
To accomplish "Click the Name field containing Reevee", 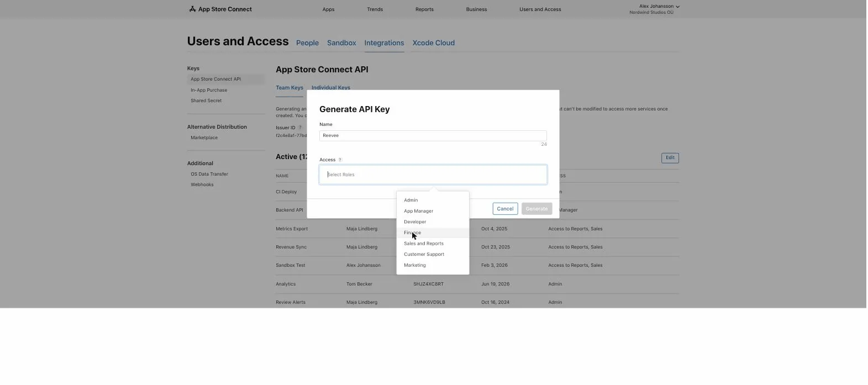I will coord(433,135).
